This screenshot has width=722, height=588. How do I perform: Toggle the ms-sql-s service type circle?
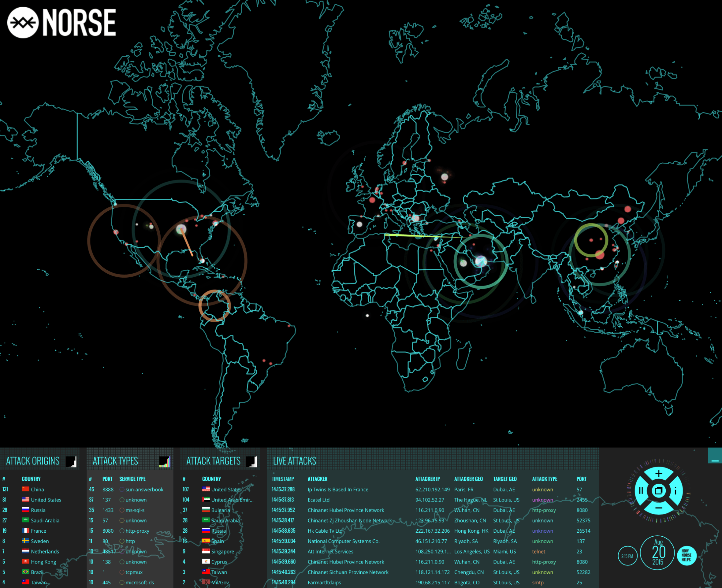point(122,510)
